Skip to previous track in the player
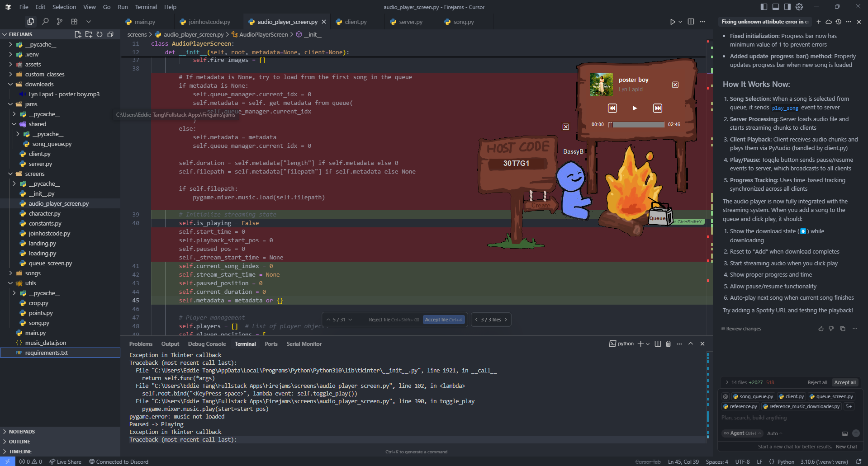 tap(612, 108)
